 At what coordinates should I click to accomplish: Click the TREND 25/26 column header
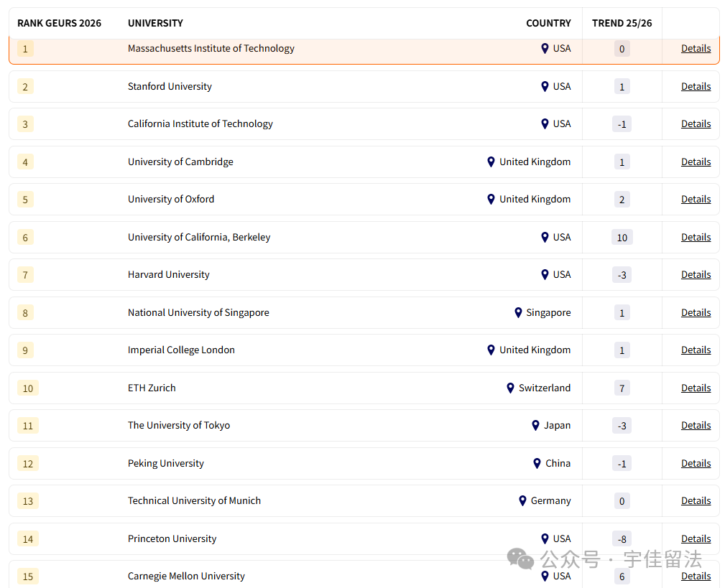pyautogui.click(x=622, y=23)
